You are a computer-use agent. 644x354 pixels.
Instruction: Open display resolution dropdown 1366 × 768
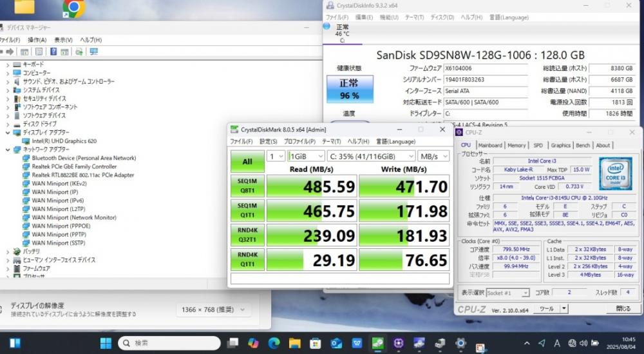point(213,310)
